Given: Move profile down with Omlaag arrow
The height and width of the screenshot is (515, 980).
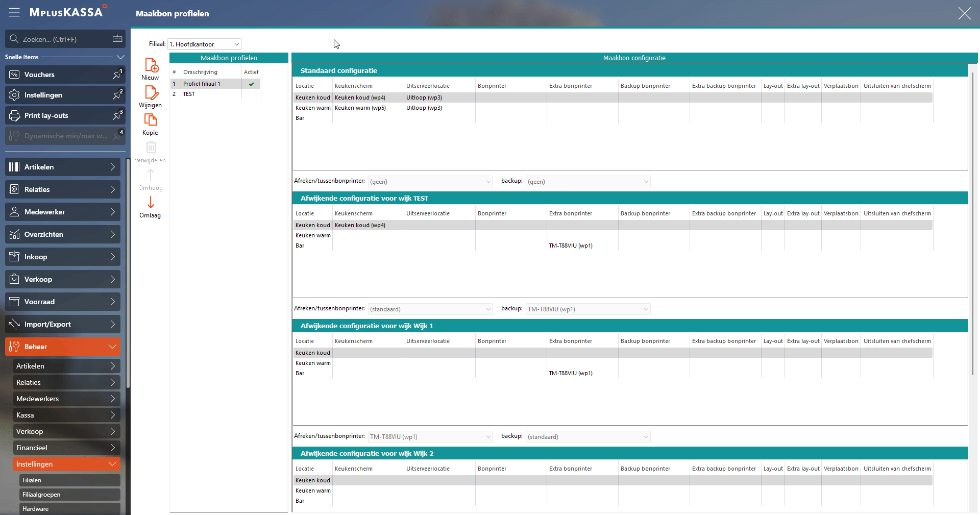Looking at the screenshot, I should click(x=151, y=203).
